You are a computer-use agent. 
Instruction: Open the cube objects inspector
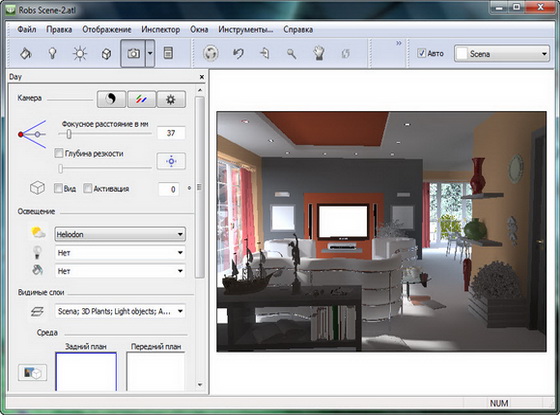(x=106, y=54)
